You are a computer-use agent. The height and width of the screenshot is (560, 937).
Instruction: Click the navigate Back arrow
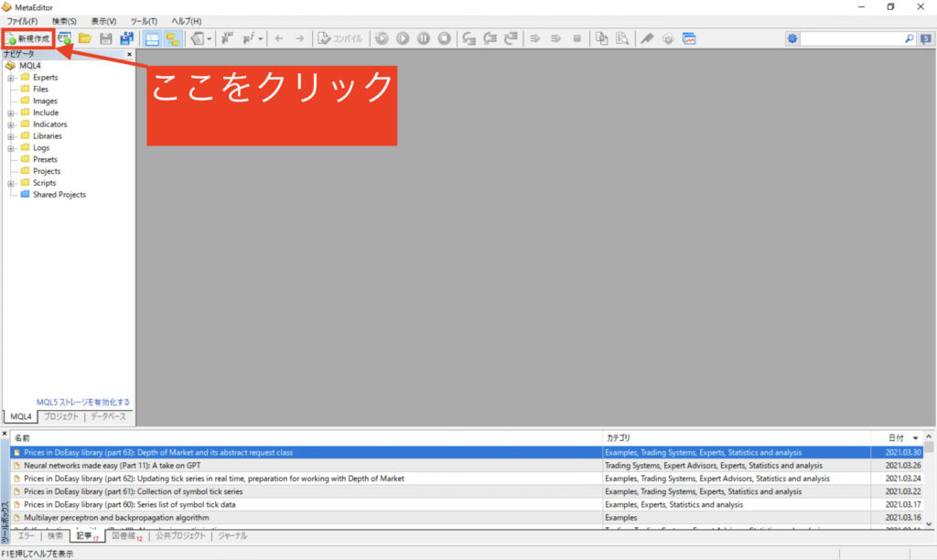tap(279, 38)
